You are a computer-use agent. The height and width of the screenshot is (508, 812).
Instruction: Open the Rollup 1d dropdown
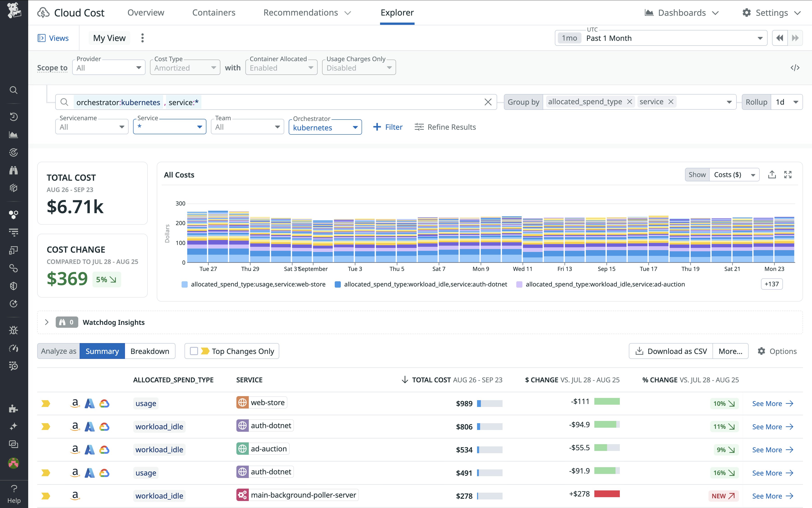(786, 102)
